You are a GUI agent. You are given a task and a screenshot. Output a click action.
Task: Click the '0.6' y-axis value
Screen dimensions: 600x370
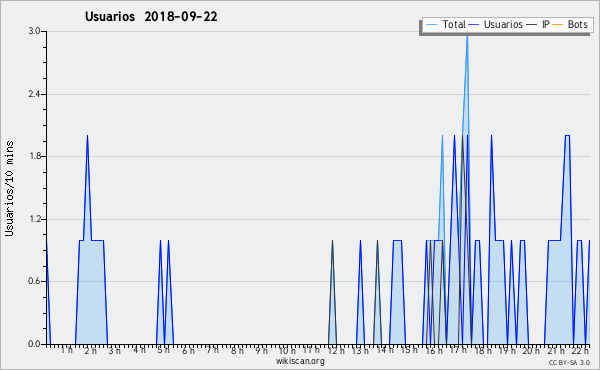(34, 281)
